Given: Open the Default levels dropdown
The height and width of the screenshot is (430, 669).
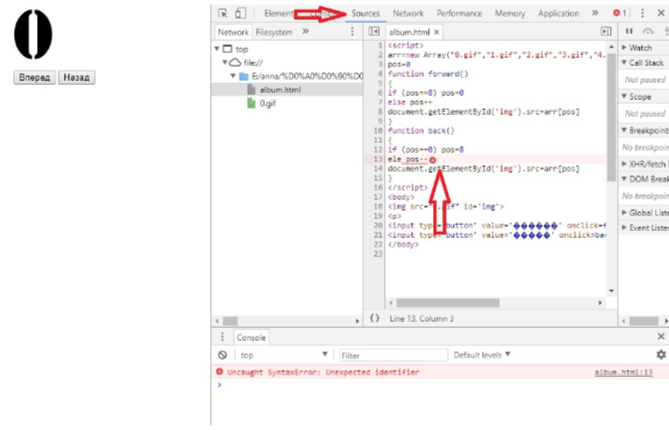Looking at the screenshot, I should coord(482,355).
